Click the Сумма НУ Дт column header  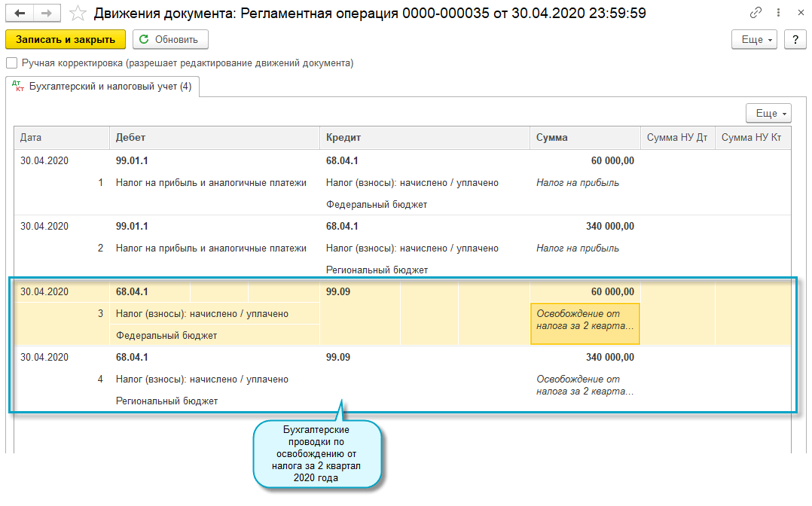pyautogui.click(x=677, y=138)
